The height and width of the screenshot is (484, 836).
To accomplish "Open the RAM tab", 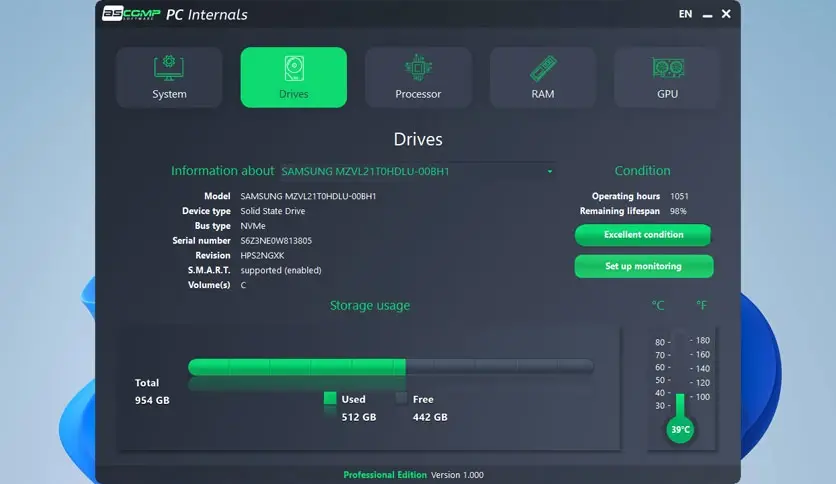I will [543, 78].
